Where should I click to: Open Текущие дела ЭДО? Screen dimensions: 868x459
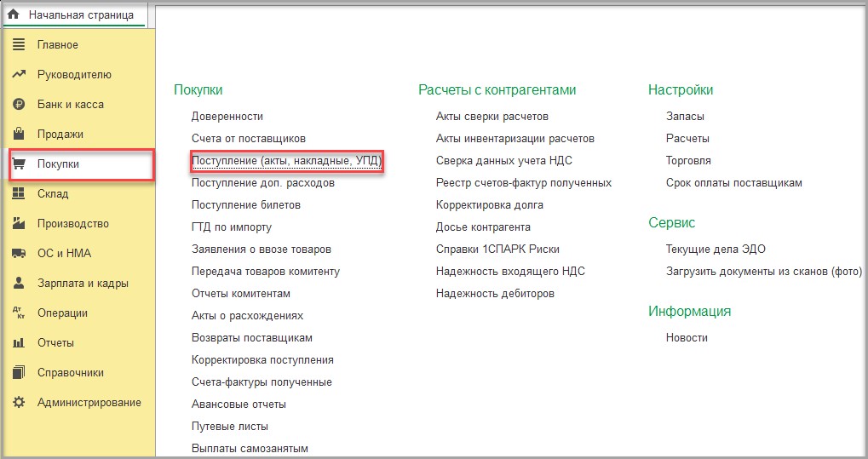coord(716,250)
